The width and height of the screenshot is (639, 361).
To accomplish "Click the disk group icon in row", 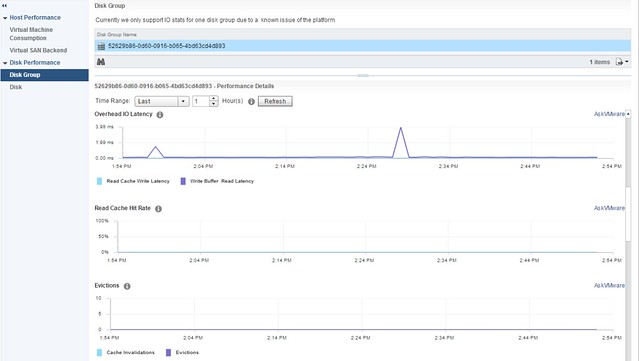I will [101, 46].
